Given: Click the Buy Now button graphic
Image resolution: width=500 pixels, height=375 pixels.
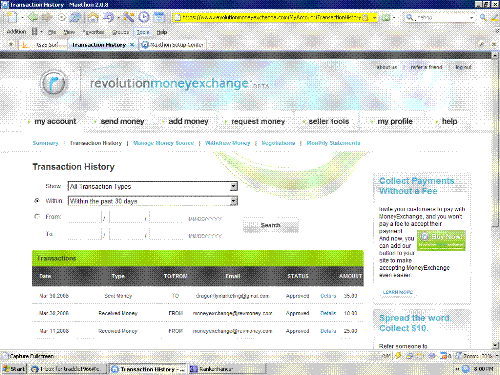Looking at the screenshot, I should point(441,240).
